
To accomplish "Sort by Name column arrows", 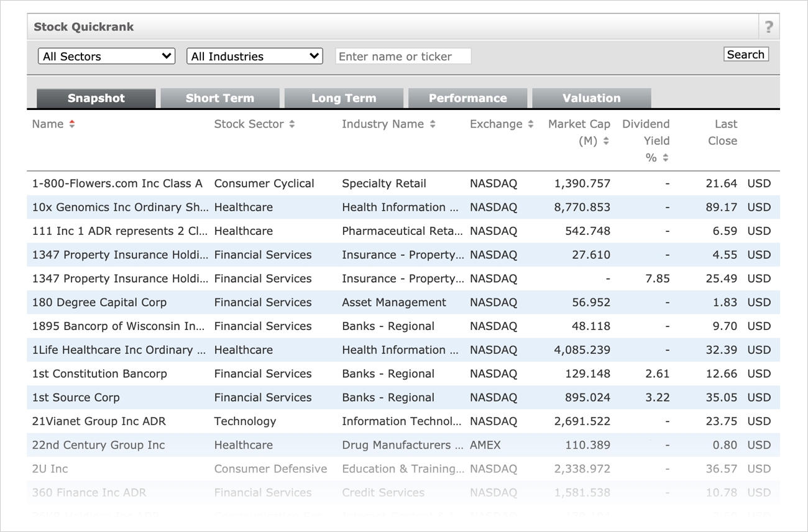I will [72, 124].
